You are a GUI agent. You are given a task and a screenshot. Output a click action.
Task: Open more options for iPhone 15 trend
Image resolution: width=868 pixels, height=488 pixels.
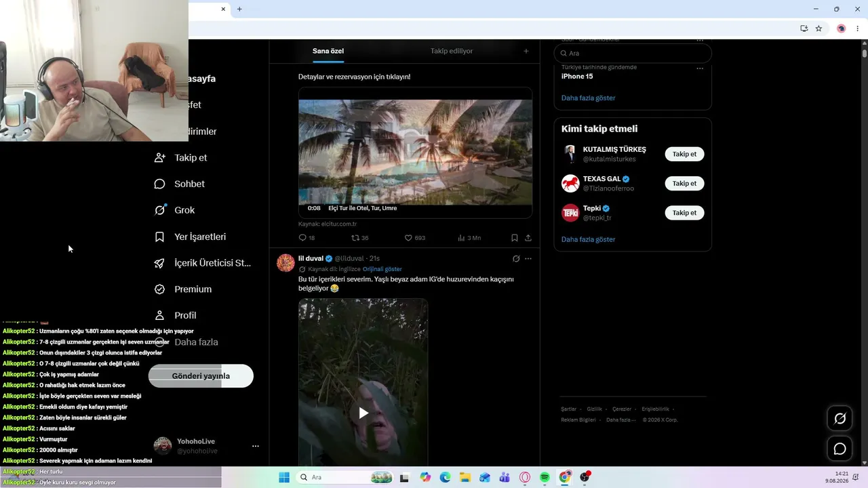pos(700,68)
